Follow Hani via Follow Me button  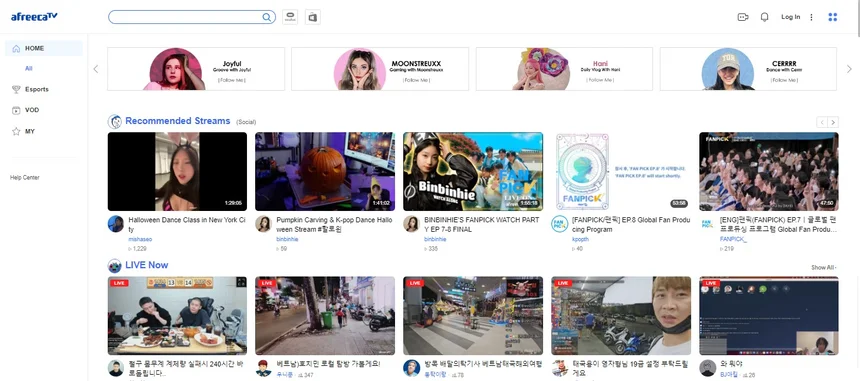(600, 80)
